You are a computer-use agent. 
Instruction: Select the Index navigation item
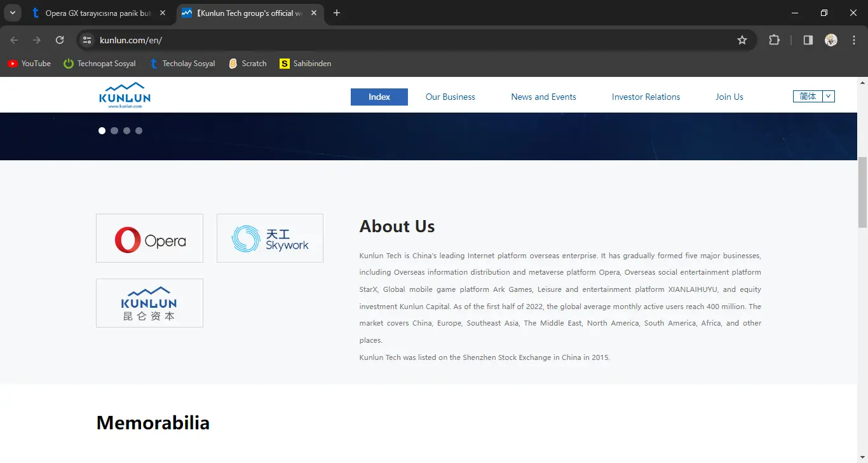(379, 97)
